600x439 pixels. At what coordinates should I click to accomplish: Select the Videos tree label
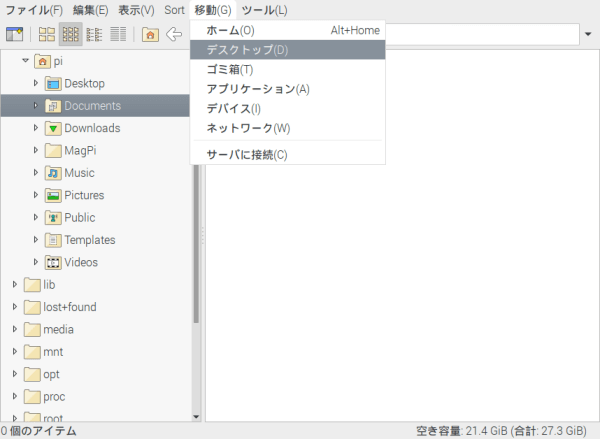point(81,262)
